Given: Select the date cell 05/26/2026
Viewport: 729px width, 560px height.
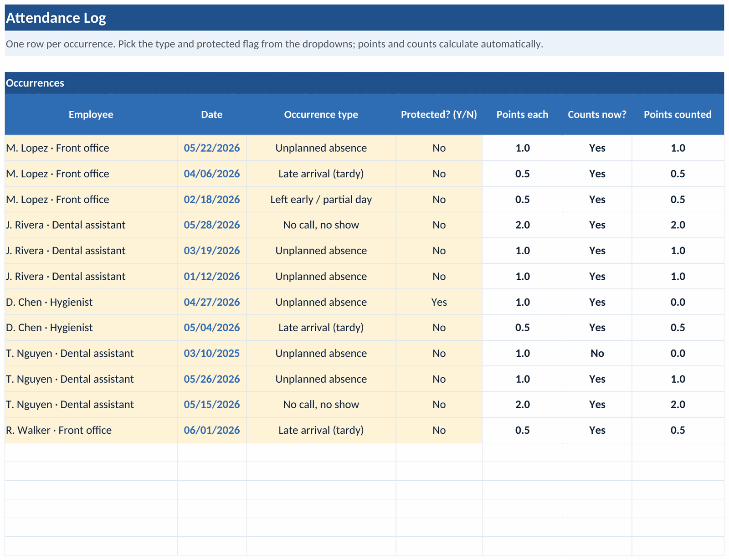Looking at the screenshot, I should coord(212,379).
